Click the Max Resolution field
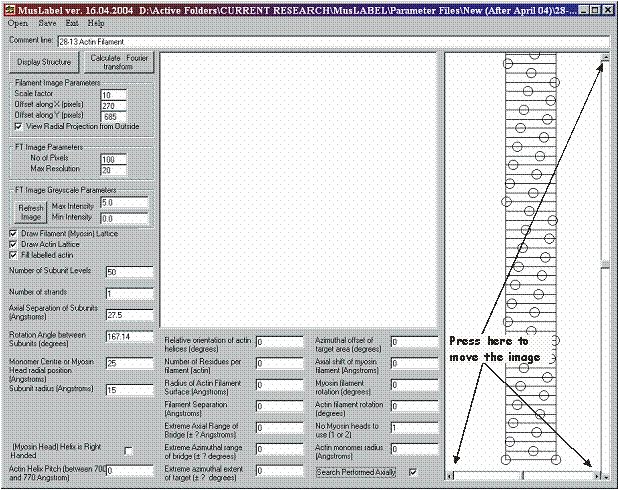 click(x=114, y=170)
